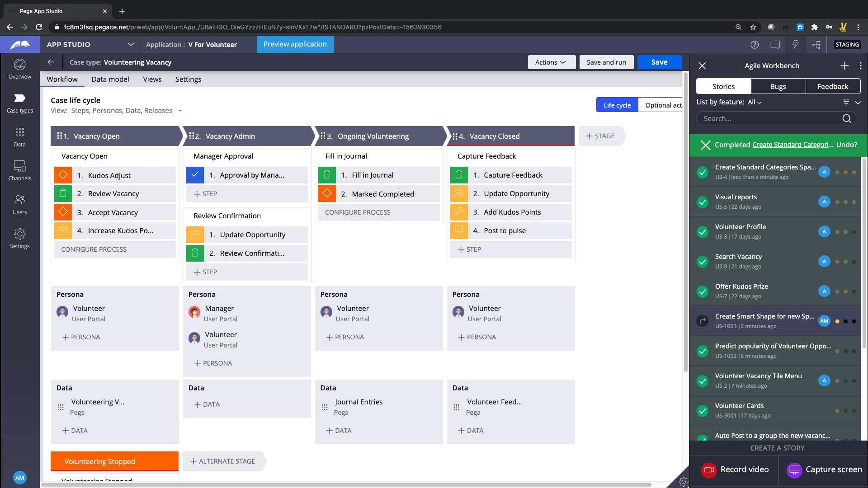Toggle completion checkmark on Visual reports story
Screen dimensions: 868x488
click(702, 202)
